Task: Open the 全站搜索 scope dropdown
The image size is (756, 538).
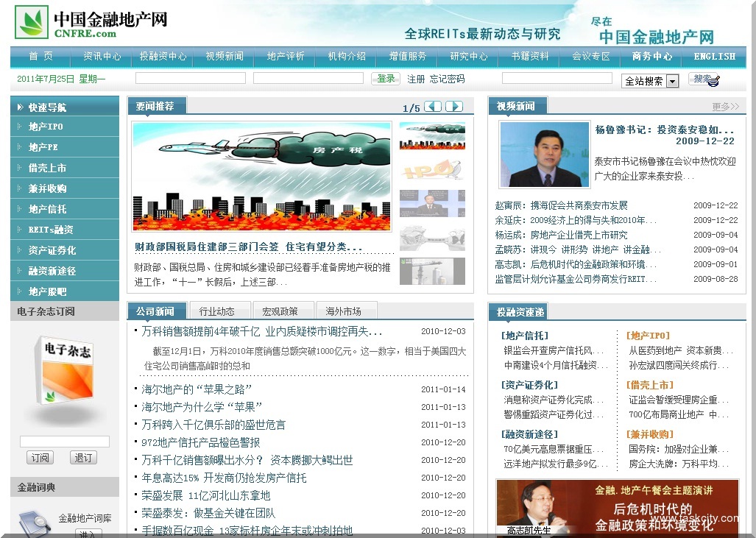Action: click(672, 81)
